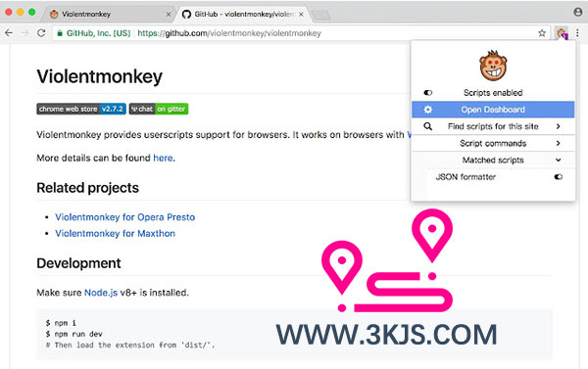Select Script commands menu entry
The height and width of the screenshot is (369, 588).
click(493, 143)
